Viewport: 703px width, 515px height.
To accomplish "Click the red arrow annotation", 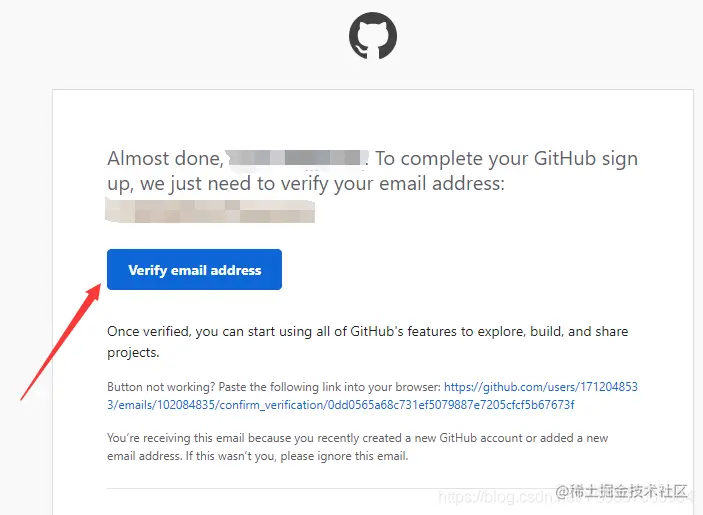I will (x=61, y=342).
